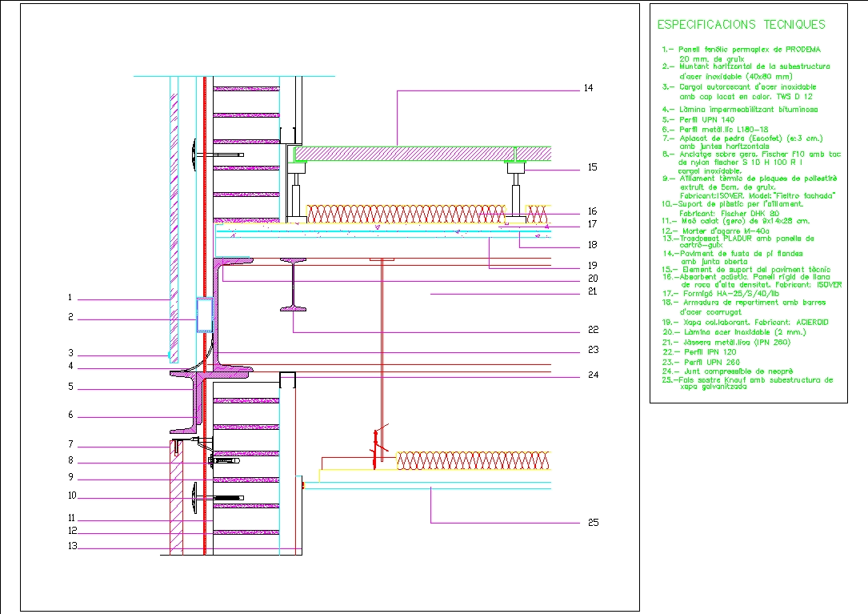Click callout number 1 at far left
Screen dimensions: 868x614
70,296
